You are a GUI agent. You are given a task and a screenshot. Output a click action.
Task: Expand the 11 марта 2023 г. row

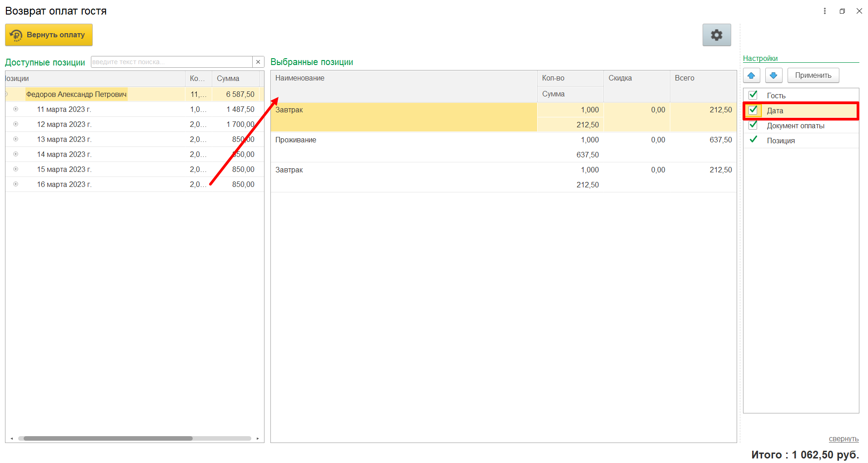coord(15,109)
